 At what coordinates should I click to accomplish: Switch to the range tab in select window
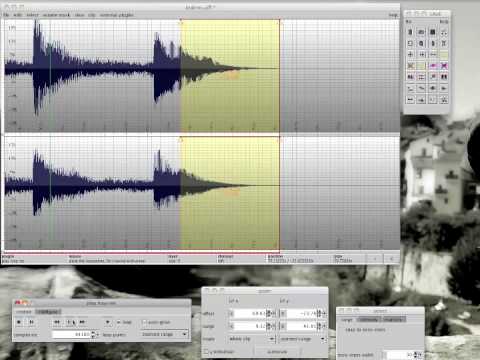(347, 319)
